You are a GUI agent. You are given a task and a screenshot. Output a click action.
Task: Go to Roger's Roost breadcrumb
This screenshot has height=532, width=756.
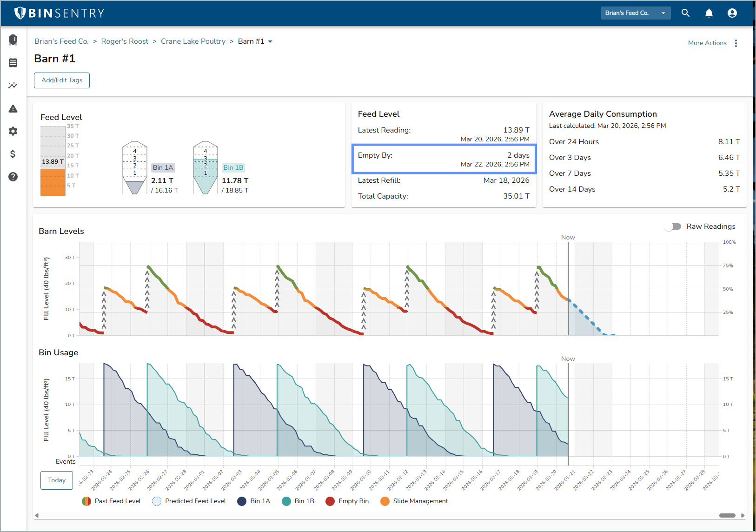[x=125, y=41]
